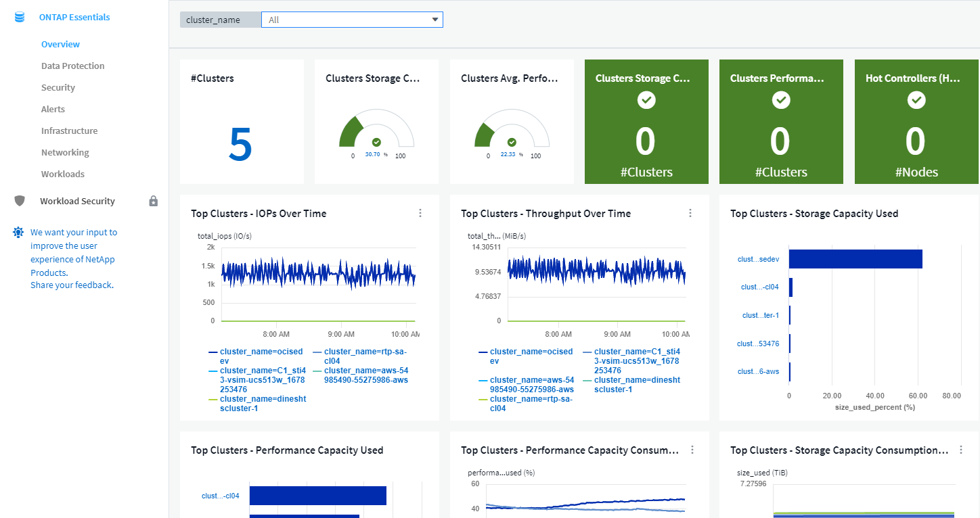The height and width of the screenshot is (518, 980).
Task: Click the Workload Security shield icon
Action: click(x=20, y=201)
